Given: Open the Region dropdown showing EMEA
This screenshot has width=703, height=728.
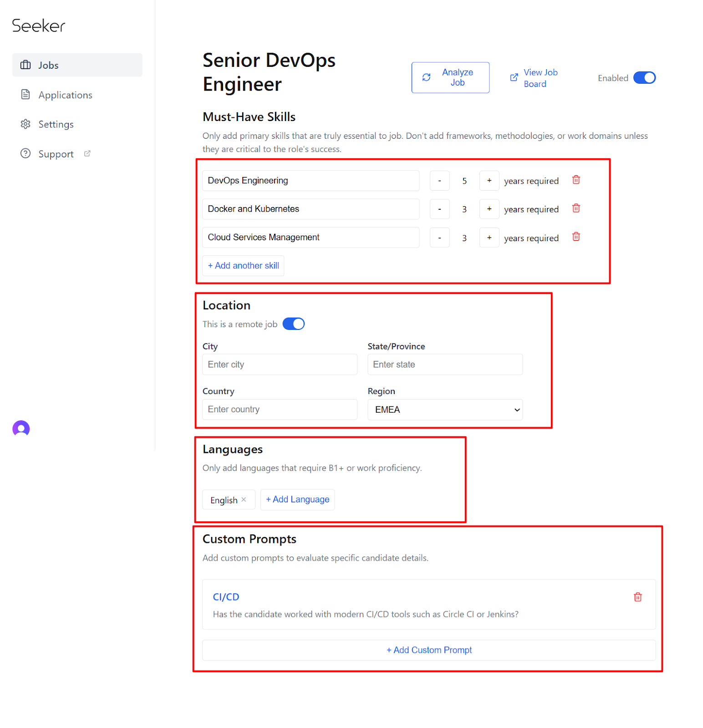Looking at the screenshot, I should (x=445, y=409).
